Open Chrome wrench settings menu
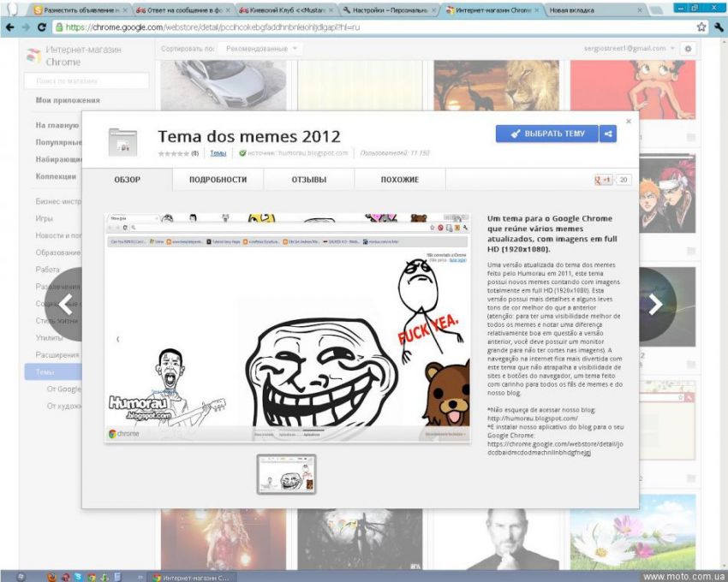This screenshot has height=582, width=728. [x=715, y=27]
